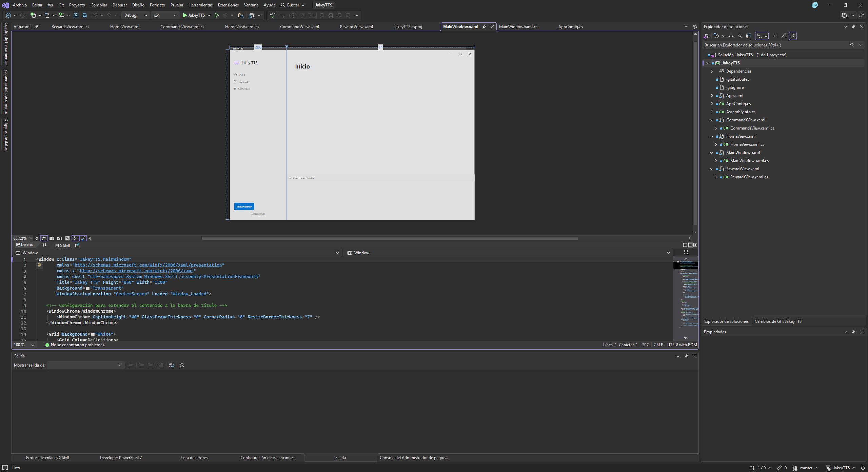Switch to the AppConfig.cs tab
The image size is (868, 472).
click(x=570, y=27)
